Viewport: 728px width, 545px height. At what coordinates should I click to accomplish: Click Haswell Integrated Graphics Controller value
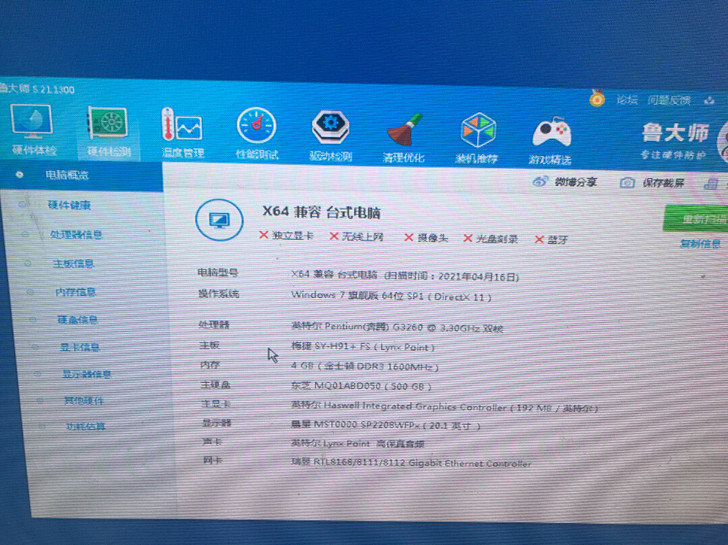444,407
